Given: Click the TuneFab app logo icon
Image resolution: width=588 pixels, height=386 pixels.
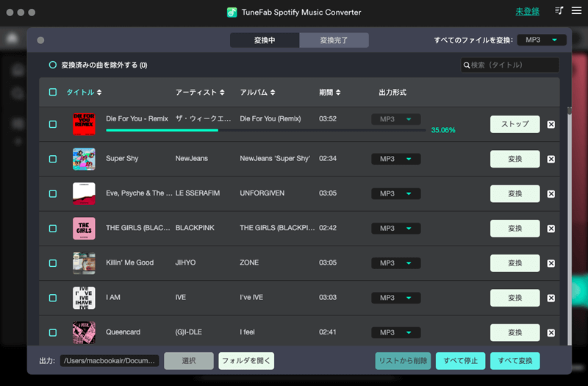Looking at the screenshot, I should pos(232,12).
